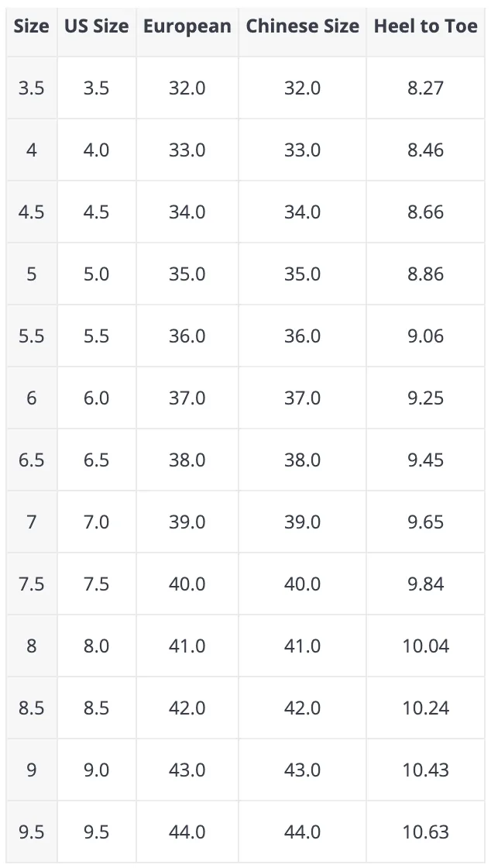Viewport: 491px width, 868px height.
Task: Select the heel to toe value 8.27
Action: tap(425, 88)
